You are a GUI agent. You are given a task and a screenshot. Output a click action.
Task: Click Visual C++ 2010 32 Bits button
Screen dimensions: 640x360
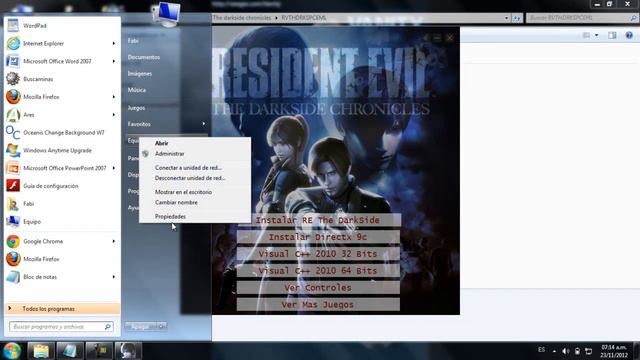coord(318,254)
